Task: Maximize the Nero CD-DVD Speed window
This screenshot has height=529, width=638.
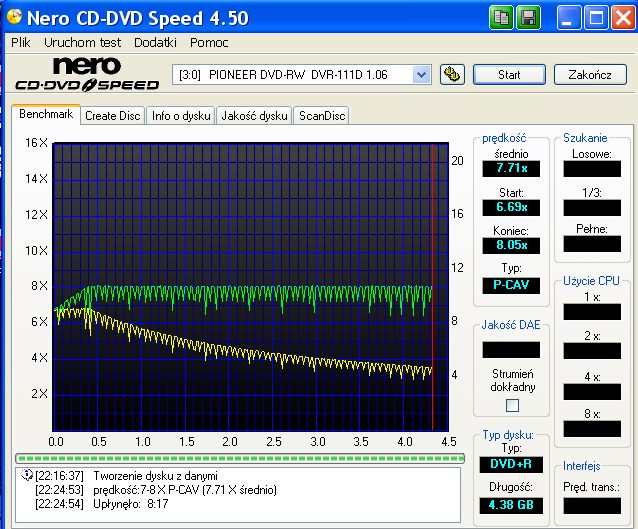Action: 596,17
